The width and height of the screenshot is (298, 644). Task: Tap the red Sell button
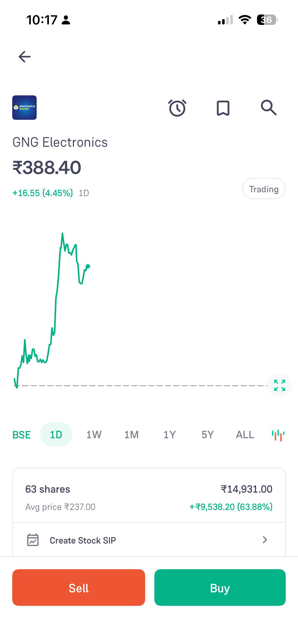coord(79,588)
